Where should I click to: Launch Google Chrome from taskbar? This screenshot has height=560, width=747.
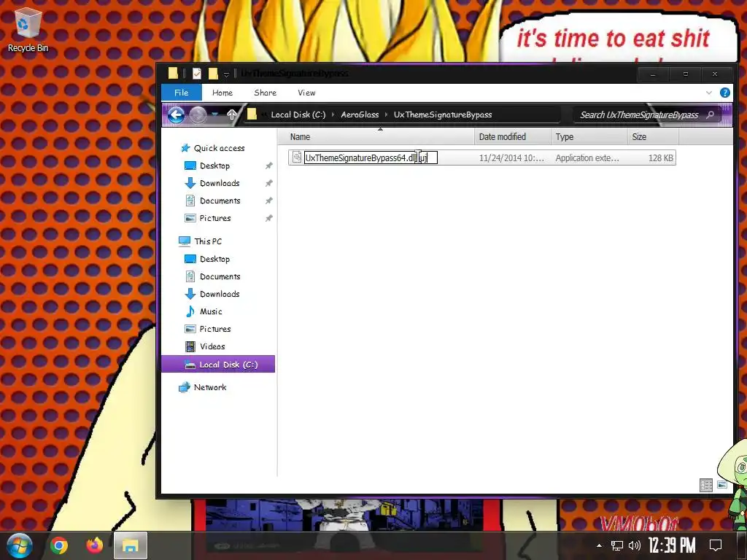(x=59, y=545)
